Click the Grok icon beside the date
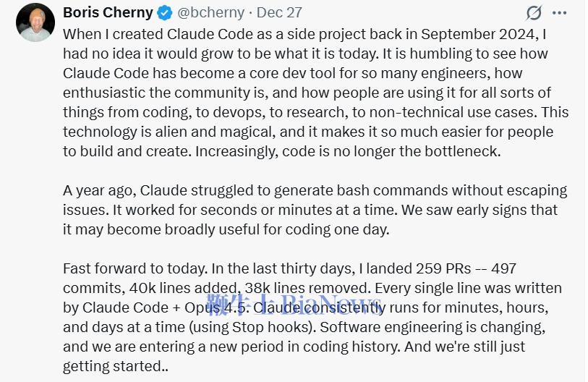 pyautogui.click(x=534, y=13)
